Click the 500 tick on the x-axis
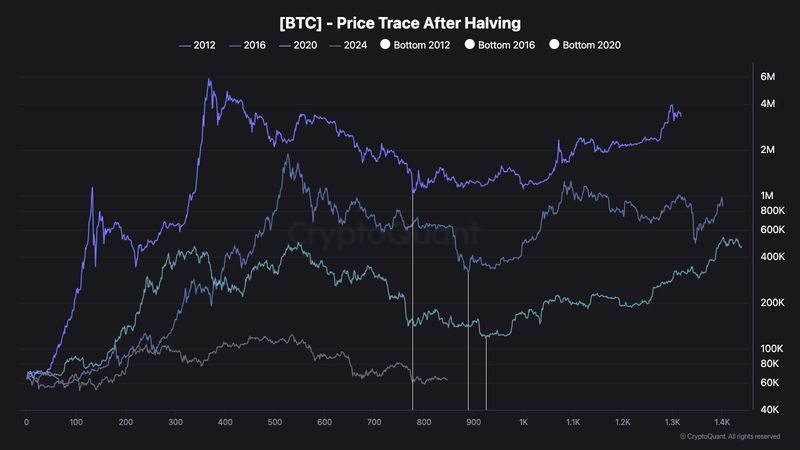The width and height of the screenshot is (800, 450). 274,422
